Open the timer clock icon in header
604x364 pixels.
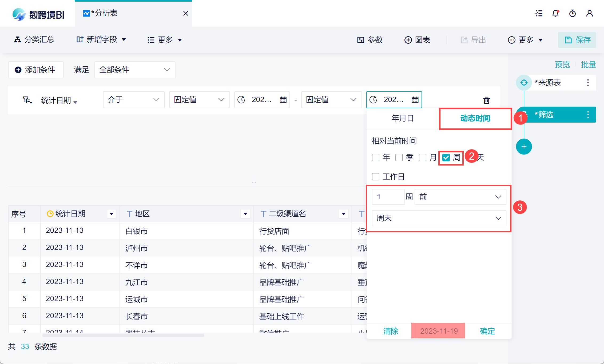[573, 13]
